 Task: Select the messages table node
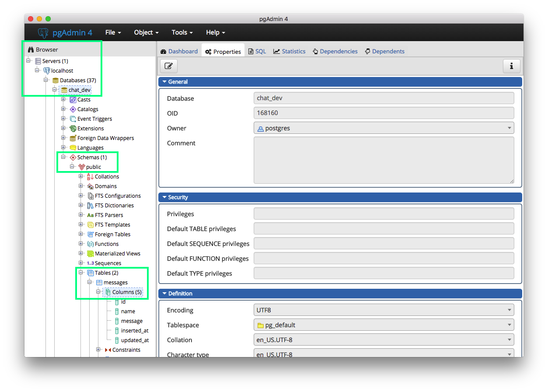(x=115, y=282)
